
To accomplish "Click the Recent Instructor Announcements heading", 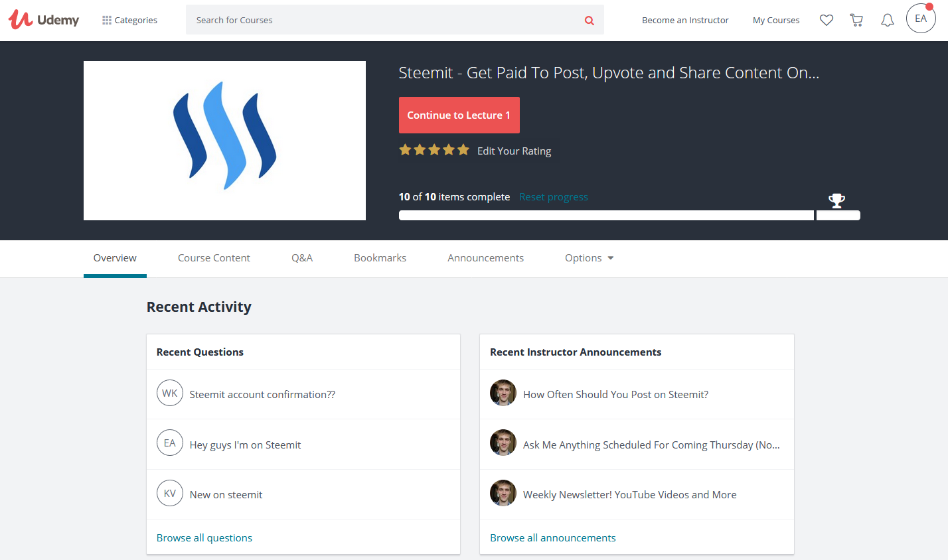I will click(576, 352).
